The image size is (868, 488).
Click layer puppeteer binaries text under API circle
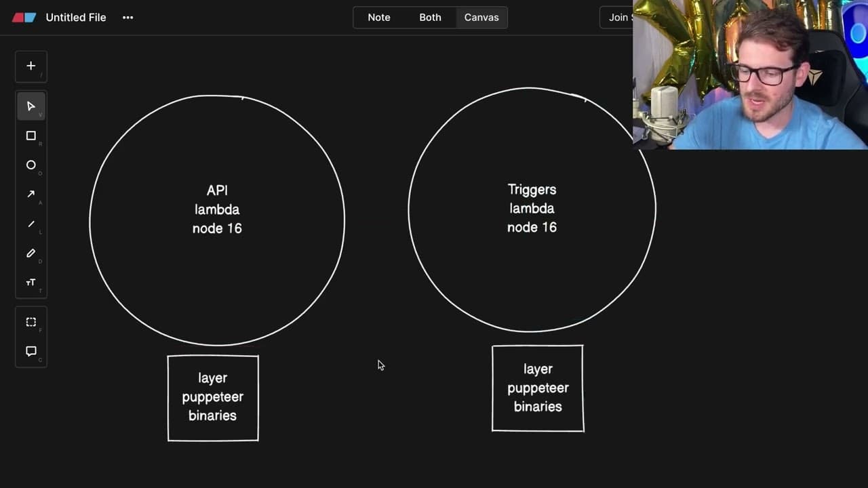(x=212, y=396)
